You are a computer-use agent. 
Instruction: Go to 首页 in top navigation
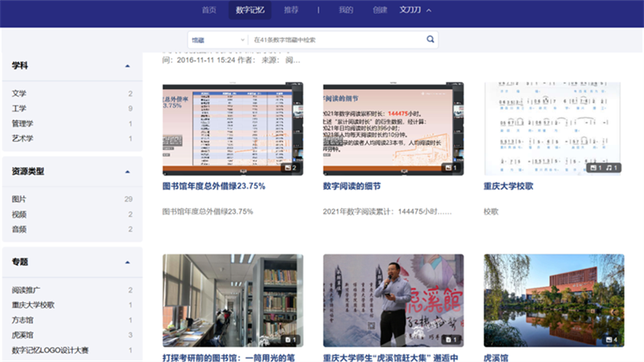tap(209, 10)
